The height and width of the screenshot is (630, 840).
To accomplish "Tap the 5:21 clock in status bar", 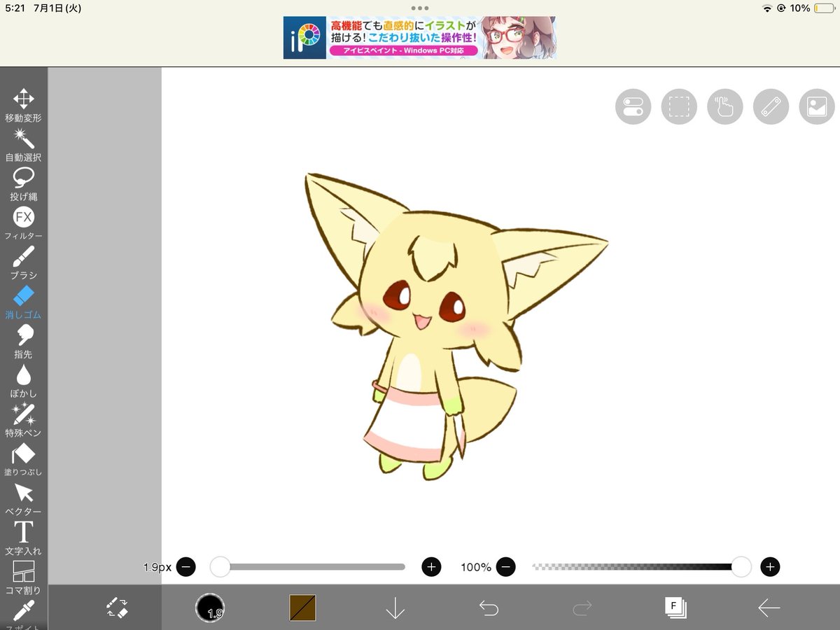I will pyautogui.click(x=15, y=8).
